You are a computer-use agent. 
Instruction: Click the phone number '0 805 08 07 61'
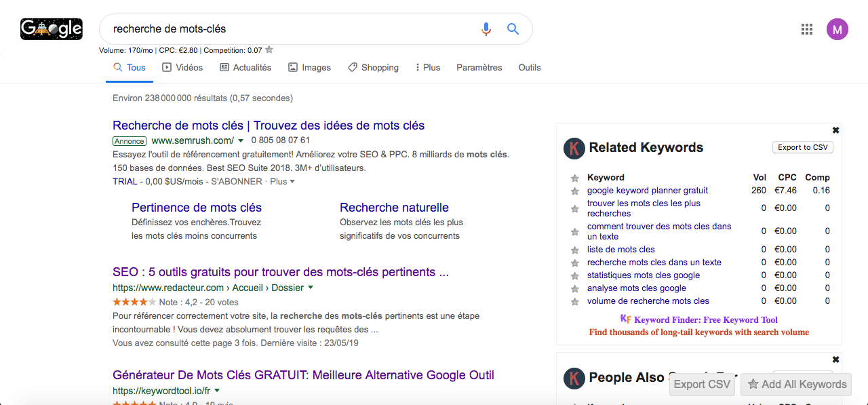[x=280, y=141]
